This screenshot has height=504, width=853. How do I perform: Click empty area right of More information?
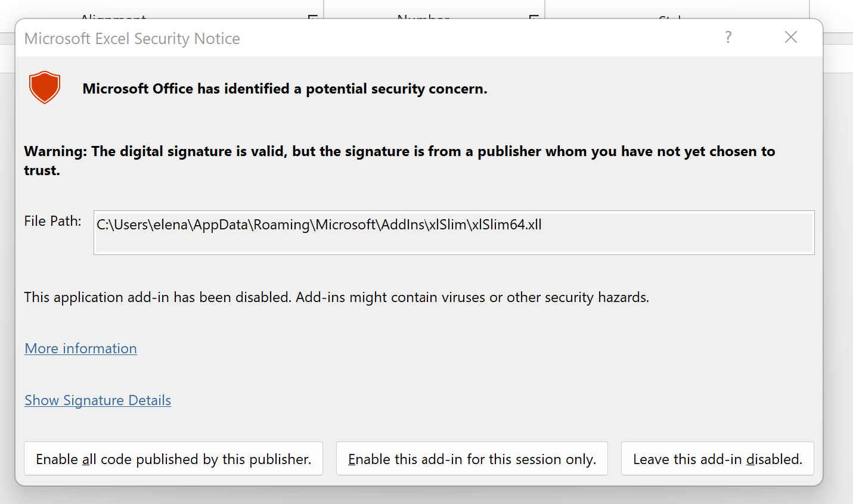point(417,349)
